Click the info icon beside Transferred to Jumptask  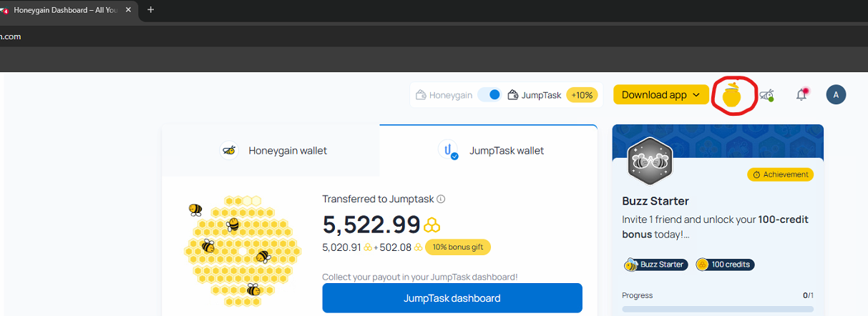[441, 199]
